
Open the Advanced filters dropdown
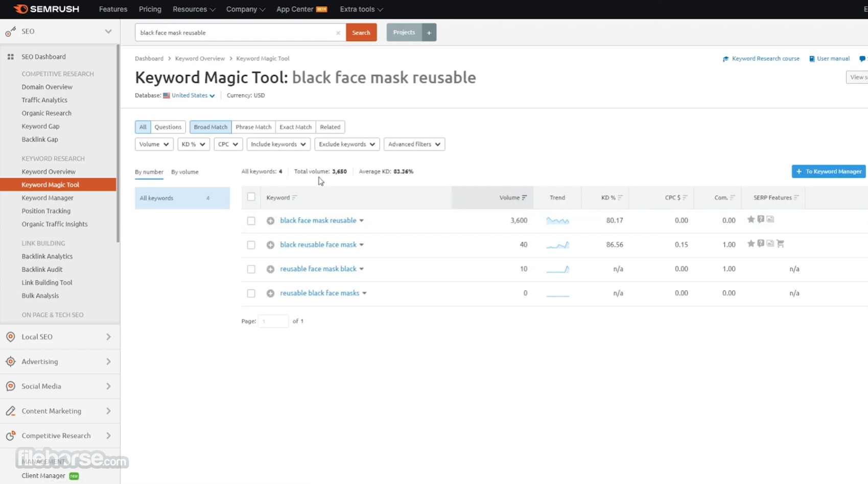point(414,144)
